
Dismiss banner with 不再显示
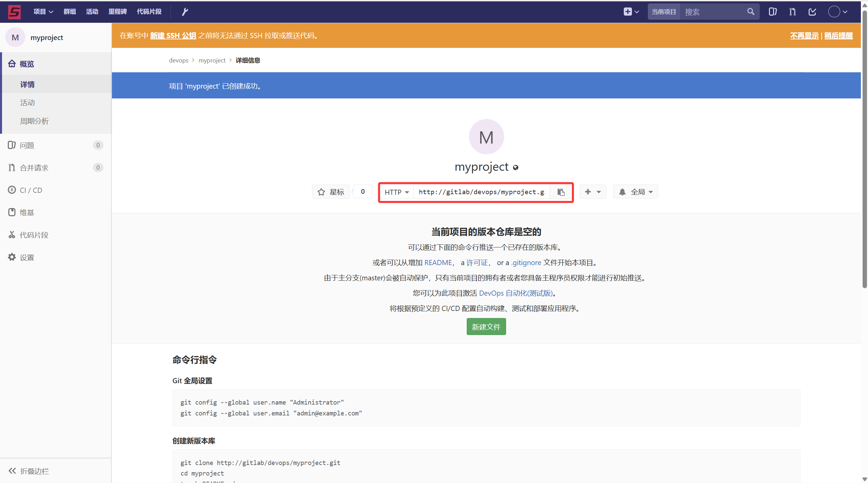click(804, 36)
